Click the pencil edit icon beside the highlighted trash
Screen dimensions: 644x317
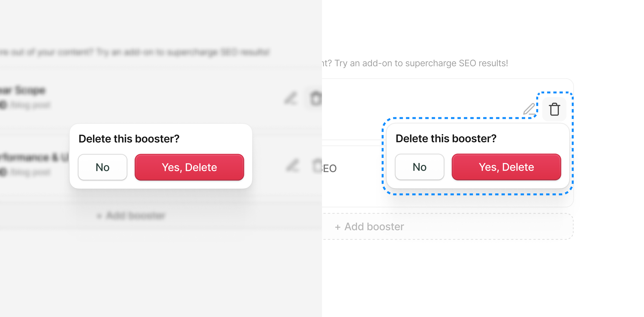pos(529,109)
